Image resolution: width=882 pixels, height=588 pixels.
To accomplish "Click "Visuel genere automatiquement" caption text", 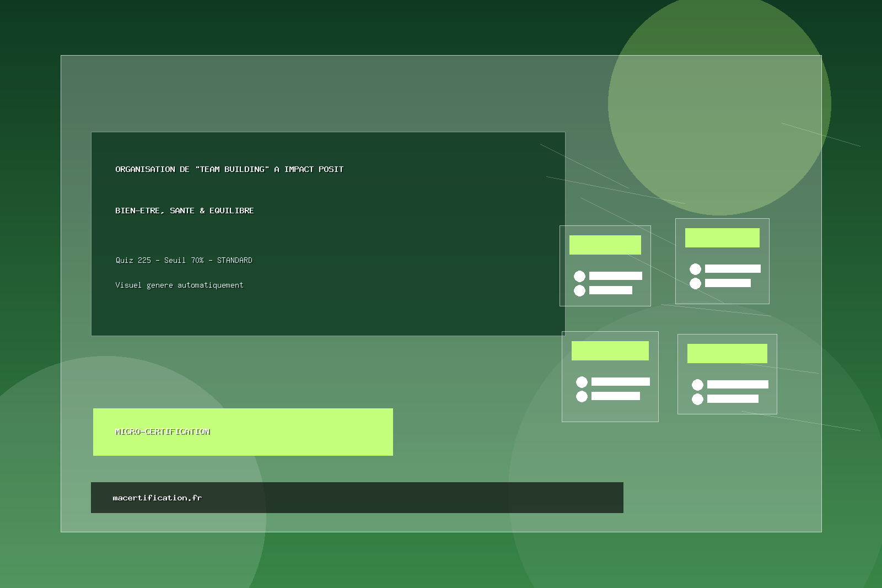I will [179, 285].
